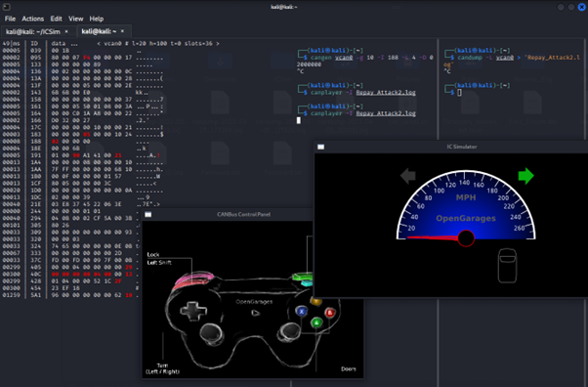This screenshot has width=588, height=387.
Task: Switch to the kali@kali: ~/ICSim tab
Action: (33, 31)
